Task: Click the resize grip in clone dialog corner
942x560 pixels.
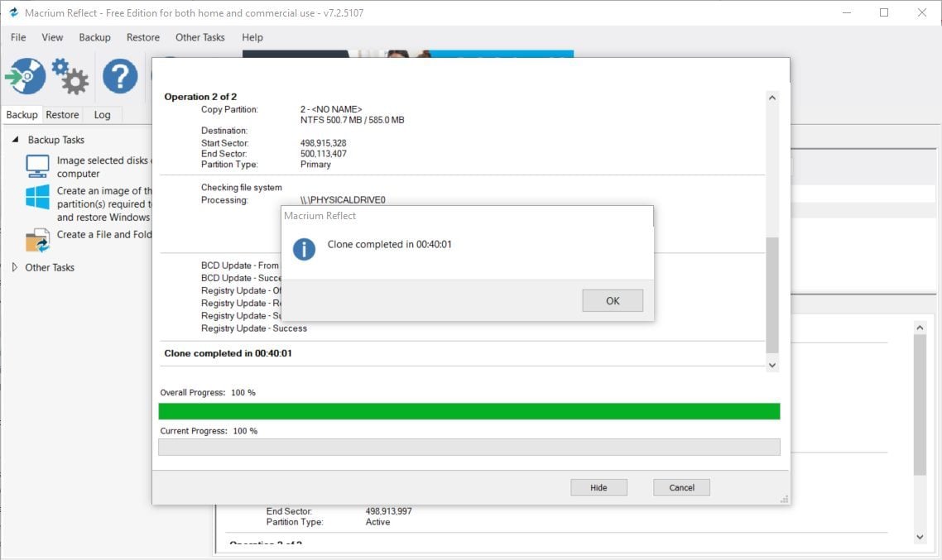Action: [784, 499]
